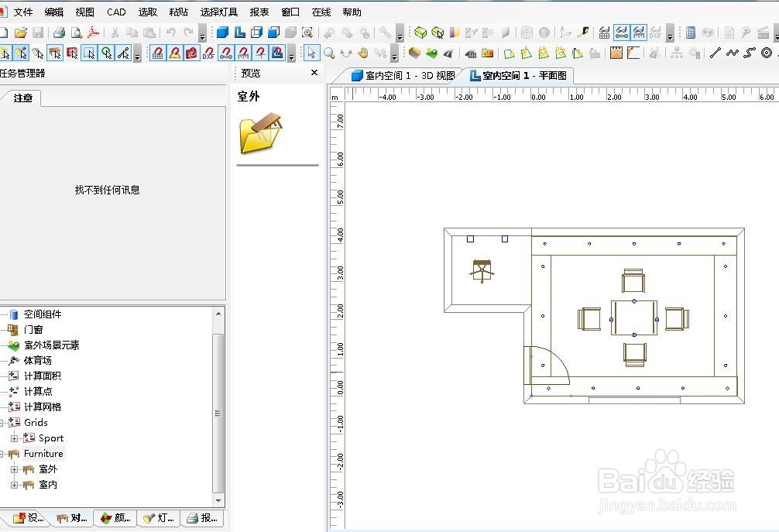The width and height of the screenshot is (779, 532).
Task: Insert exterior scene with green tree icon
Action: click(432, 53)
